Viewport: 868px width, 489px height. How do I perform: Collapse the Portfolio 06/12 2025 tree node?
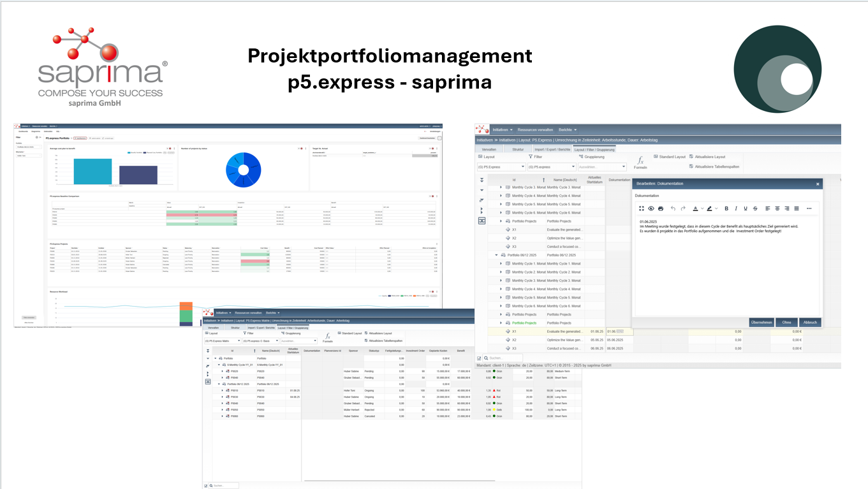[x=497, y=255]
